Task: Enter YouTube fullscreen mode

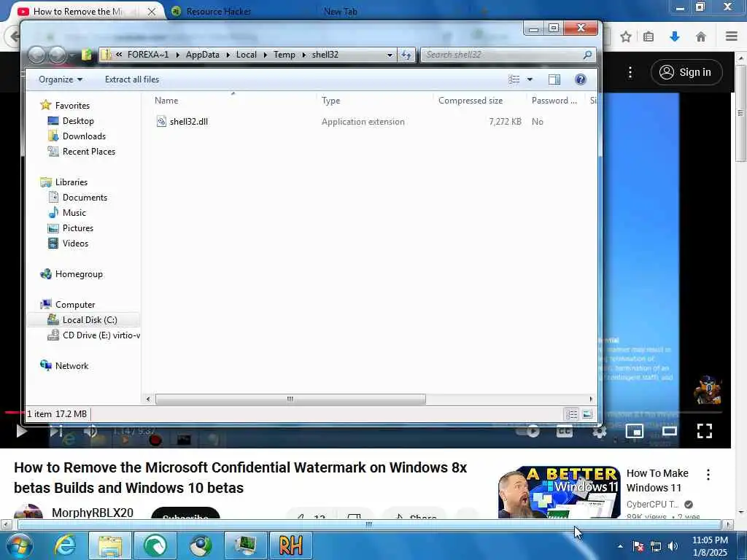Action: [705, 431]
